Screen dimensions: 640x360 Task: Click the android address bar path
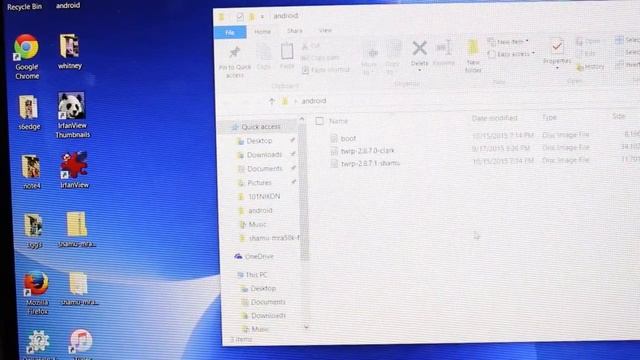click(313, 101)
